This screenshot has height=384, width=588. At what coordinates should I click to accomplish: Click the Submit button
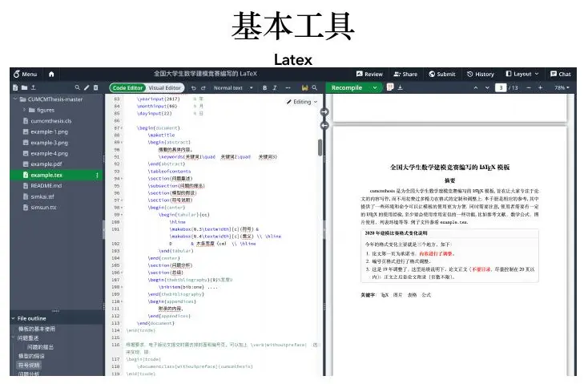click(x=441, y=74)
